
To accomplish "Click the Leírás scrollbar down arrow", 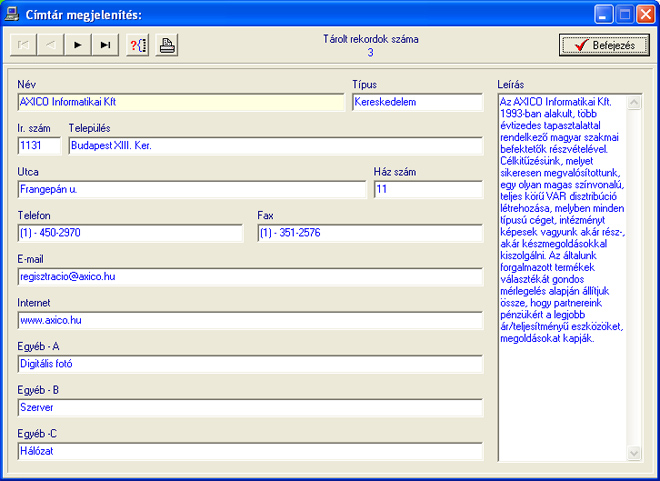I will [x=634, y=453].
